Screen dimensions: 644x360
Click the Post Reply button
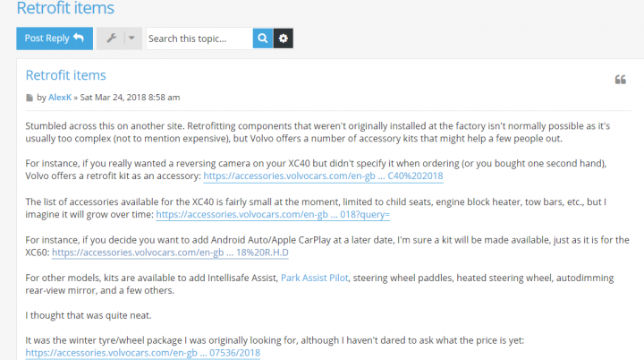pyautogui.click(x=55, y=39)
